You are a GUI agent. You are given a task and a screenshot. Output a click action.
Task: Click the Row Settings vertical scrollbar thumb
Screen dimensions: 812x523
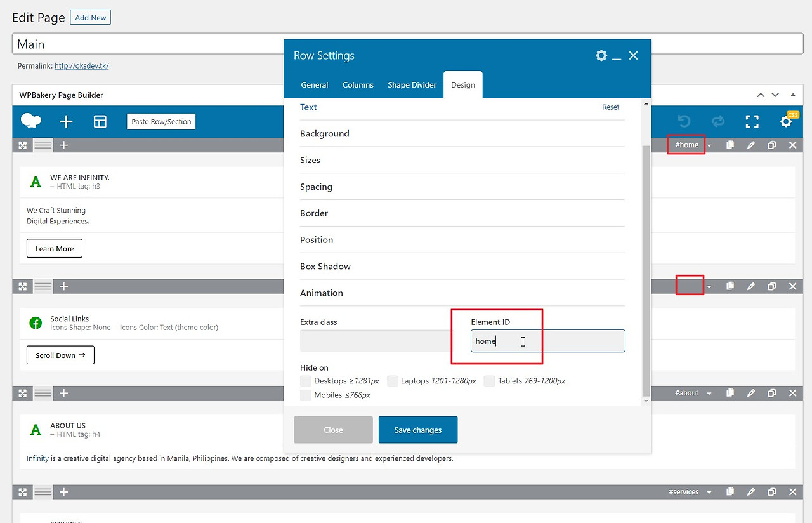coord(646,270)
